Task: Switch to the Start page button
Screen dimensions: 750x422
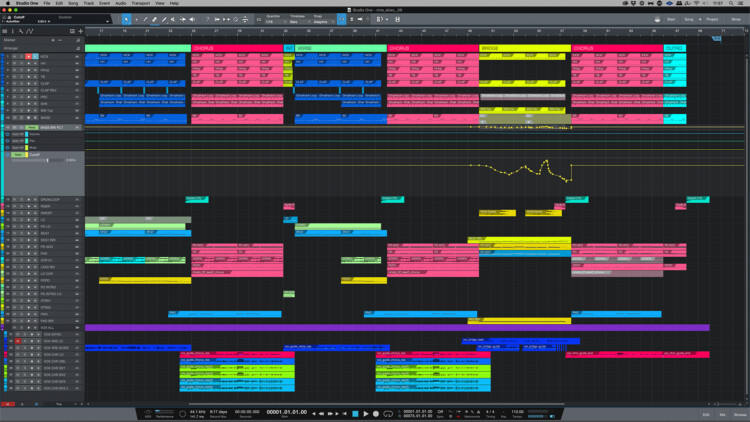Action: pos(671,20)
